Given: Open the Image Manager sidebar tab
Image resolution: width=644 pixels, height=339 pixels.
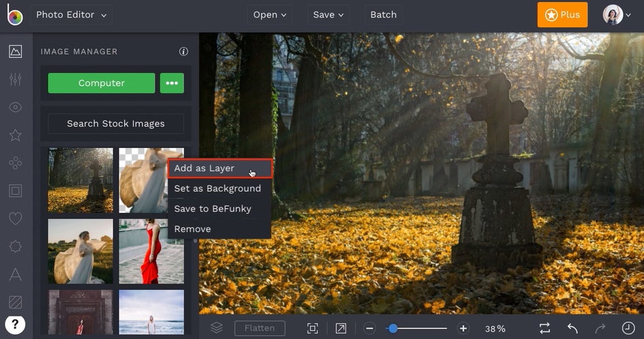Looking at the screenshot, I should 16,52.
